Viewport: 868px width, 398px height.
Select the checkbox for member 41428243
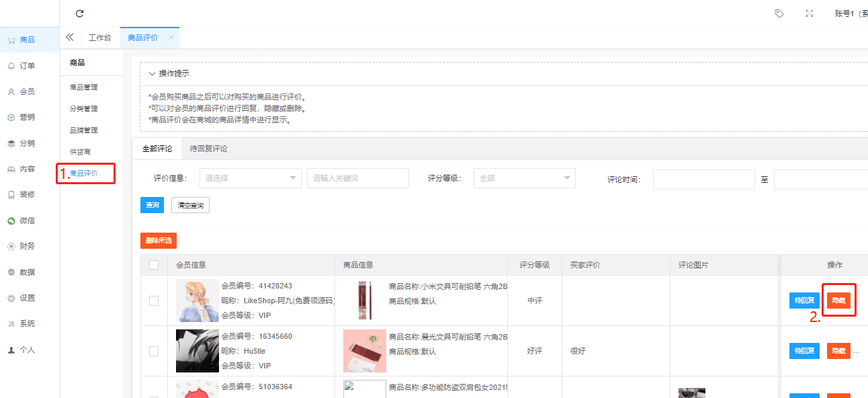point(154,301)
